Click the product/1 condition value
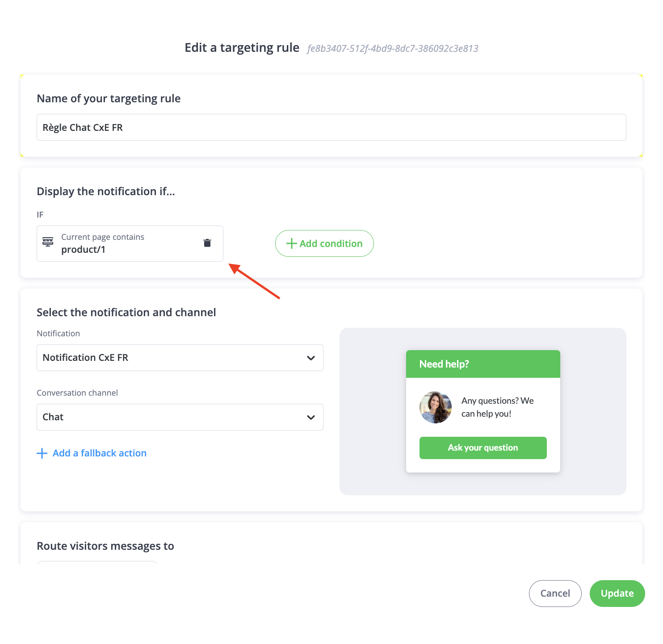 [84, 250]
